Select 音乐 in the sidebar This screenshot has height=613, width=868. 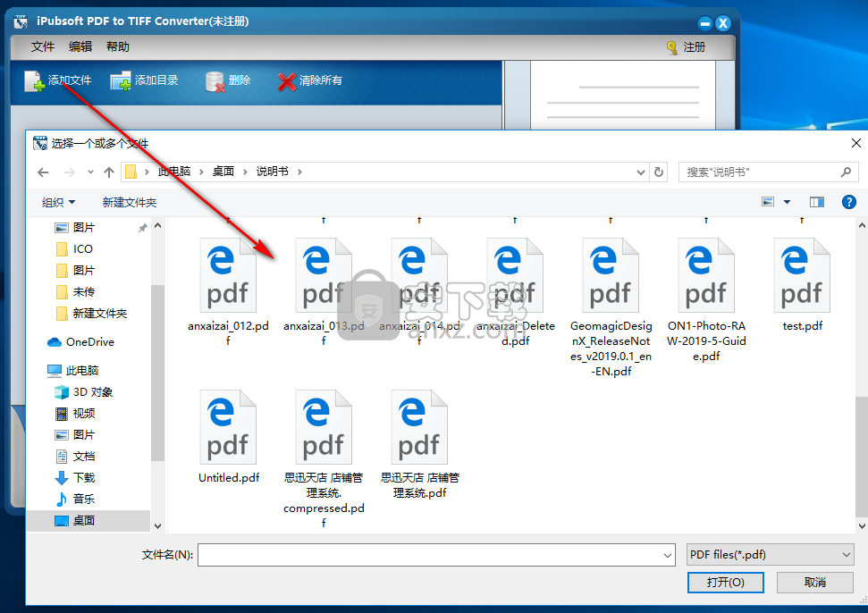[x=75, y=499]
